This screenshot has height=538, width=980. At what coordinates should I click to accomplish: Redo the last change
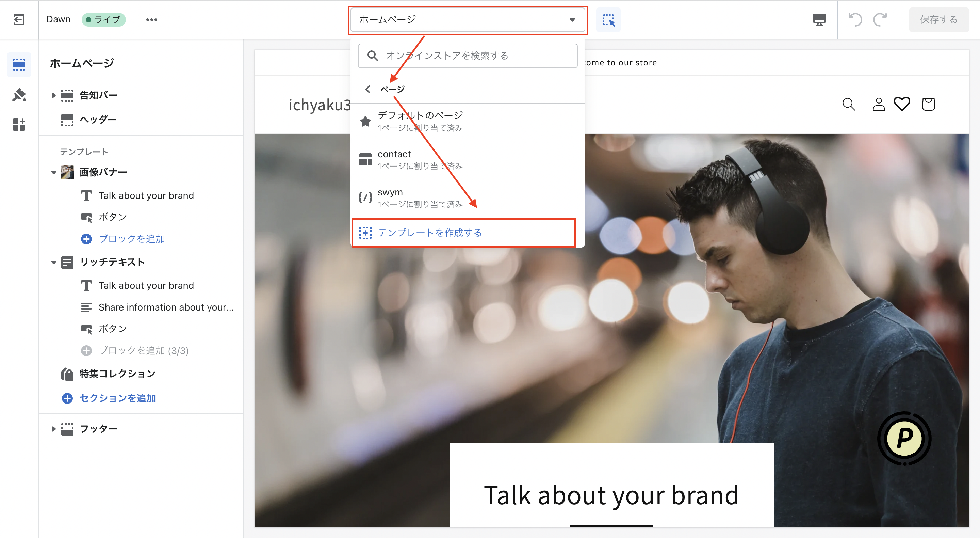point(880,19)
